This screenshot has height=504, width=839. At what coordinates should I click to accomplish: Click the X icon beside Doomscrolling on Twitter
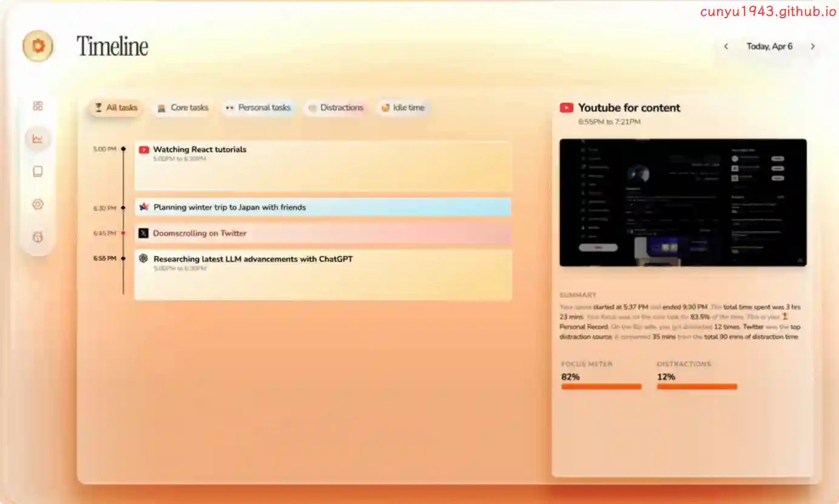[x=143, y=233]
